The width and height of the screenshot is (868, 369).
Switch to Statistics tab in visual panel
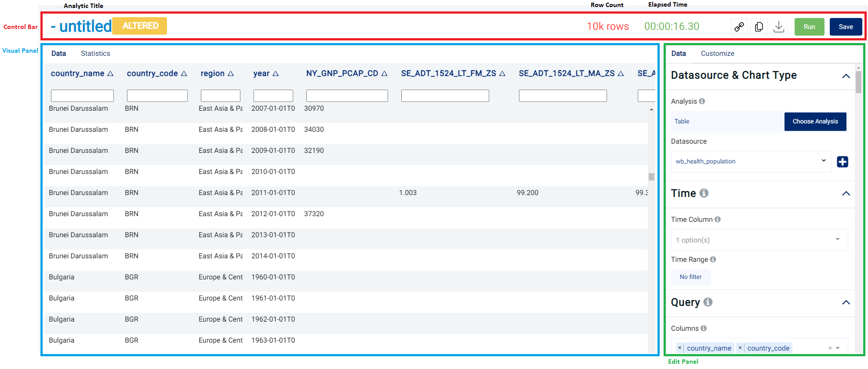95,53
